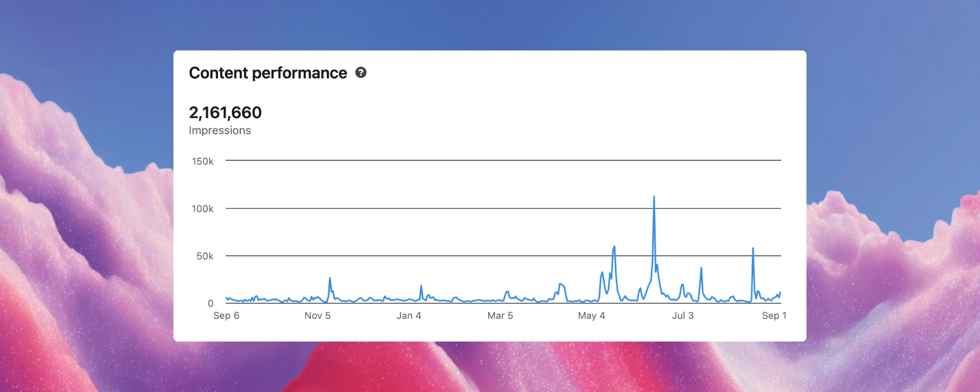Image resolution: width=980 pixels, height=392 pixels.
Task: Click the Sep 6 x-axis date label
Action: (x=226, y=316)
